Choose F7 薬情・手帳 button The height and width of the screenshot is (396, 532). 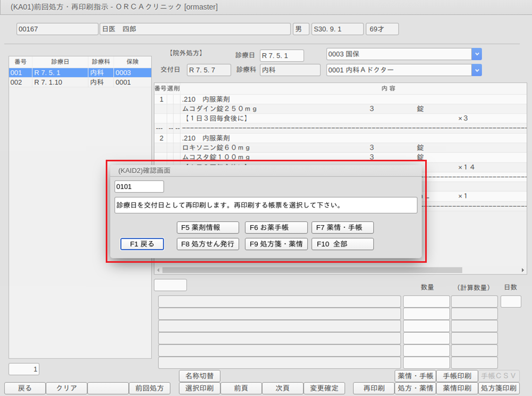click(342, 227)
